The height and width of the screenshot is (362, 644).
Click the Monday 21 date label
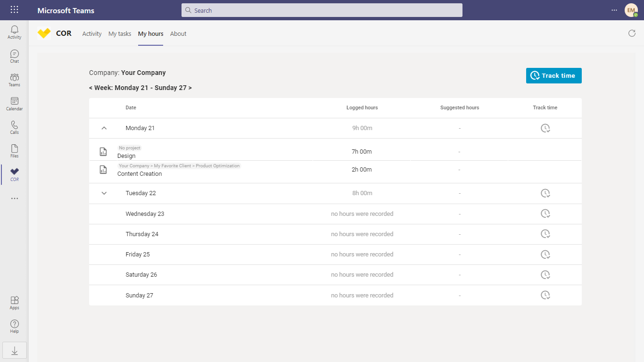(140, 128)
